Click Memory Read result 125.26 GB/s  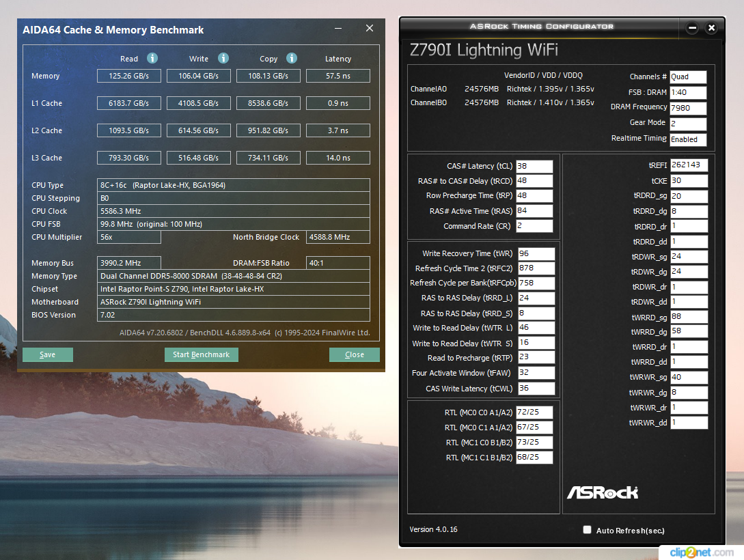128,76
